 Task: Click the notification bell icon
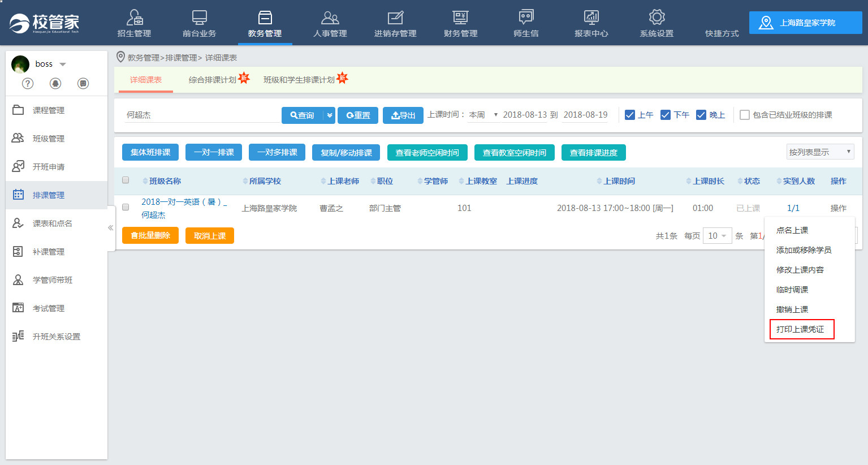point(55,84)
